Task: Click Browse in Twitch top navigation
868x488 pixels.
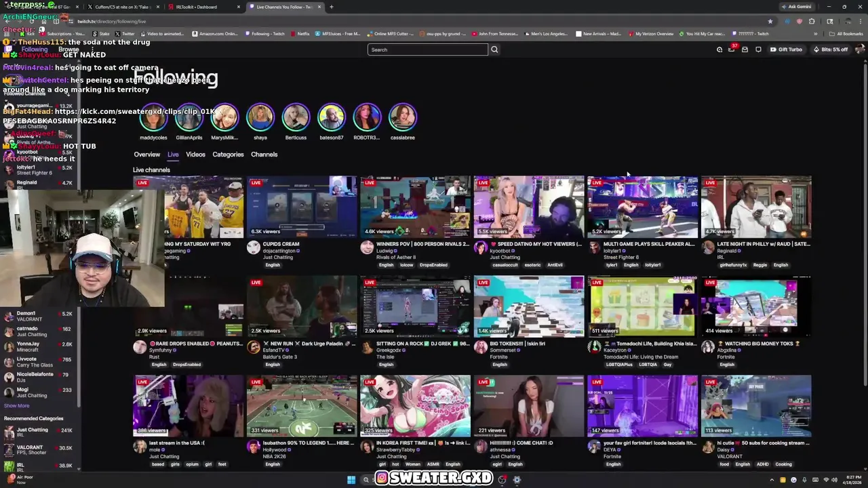Action: point(68,49)
